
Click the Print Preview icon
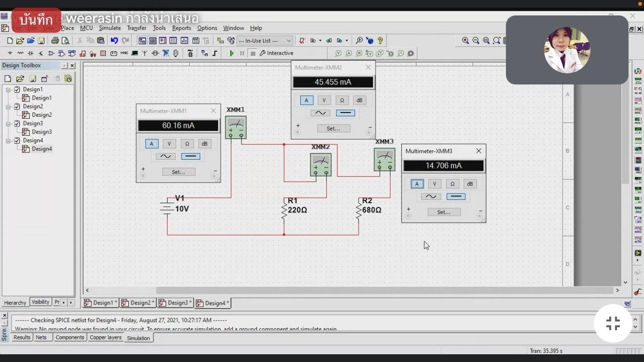[65, 41]
